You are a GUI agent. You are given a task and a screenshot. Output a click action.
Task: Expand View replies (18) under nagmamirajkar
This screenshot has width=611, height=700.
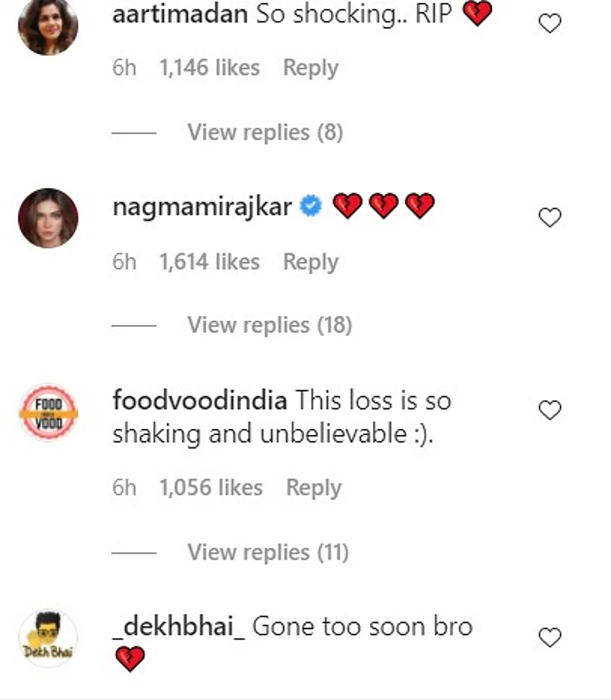coord(269,325)
